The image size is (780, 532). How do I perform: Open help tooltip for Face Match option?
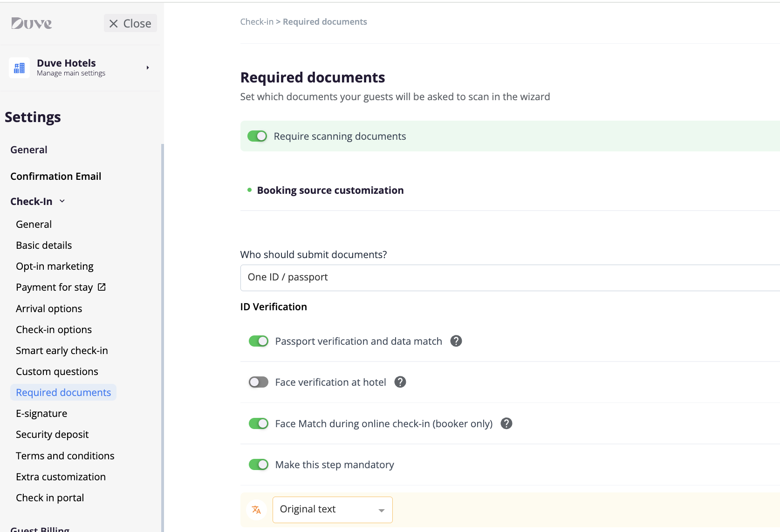click(506, 423)
